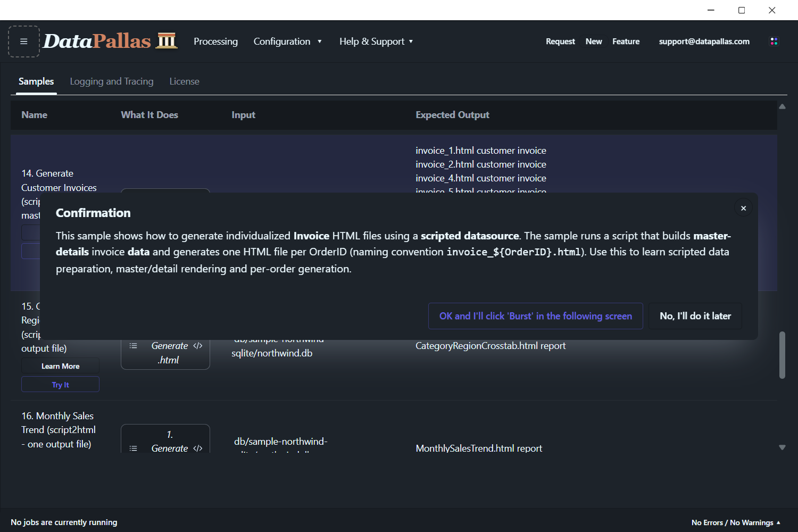Click scroll up arrow of samples table
798x532 pixels.
click(x=782, y=106)
